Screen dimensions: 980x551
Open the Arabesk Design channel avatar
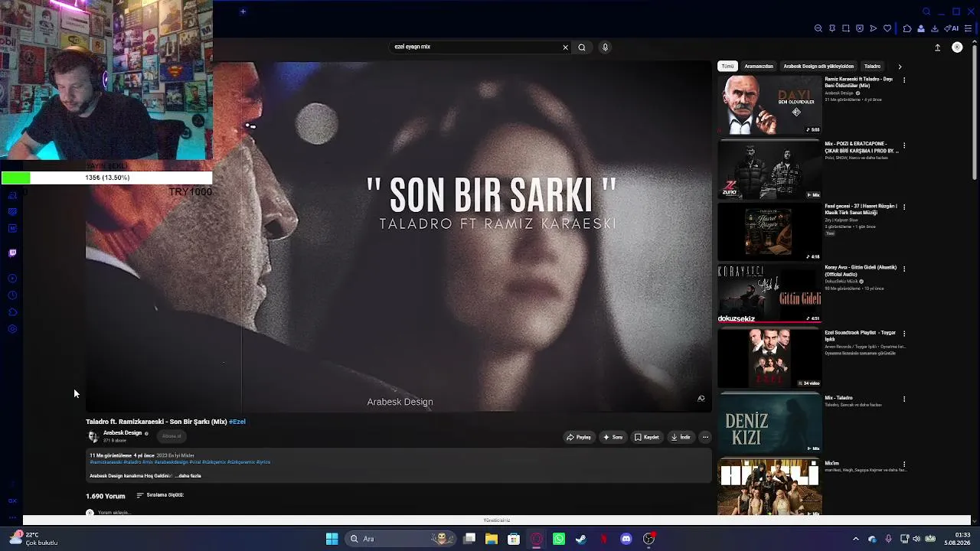pos(93,436)
